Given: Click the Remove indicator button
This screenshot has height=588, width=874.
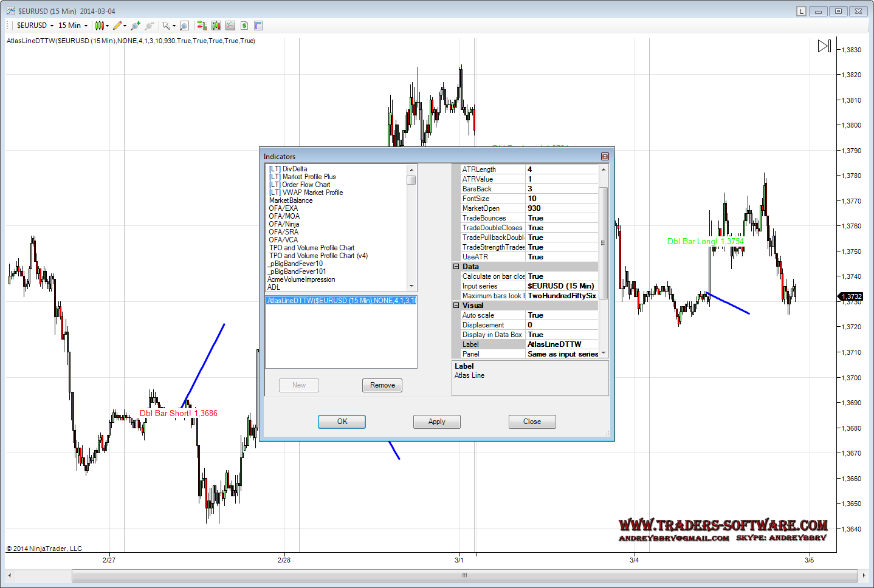Looking at the screenshot, I should pos(382,385).
